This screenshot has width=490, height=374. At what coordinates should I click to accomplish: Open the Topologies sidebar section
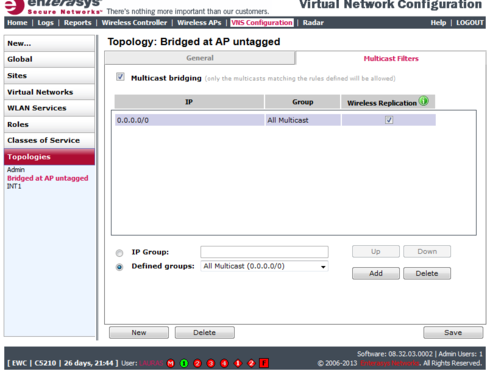(x=49, y=157)
